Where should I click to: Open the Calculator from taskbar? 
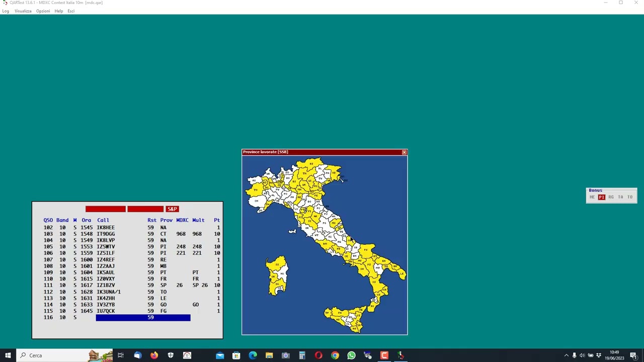click(302, 355)
